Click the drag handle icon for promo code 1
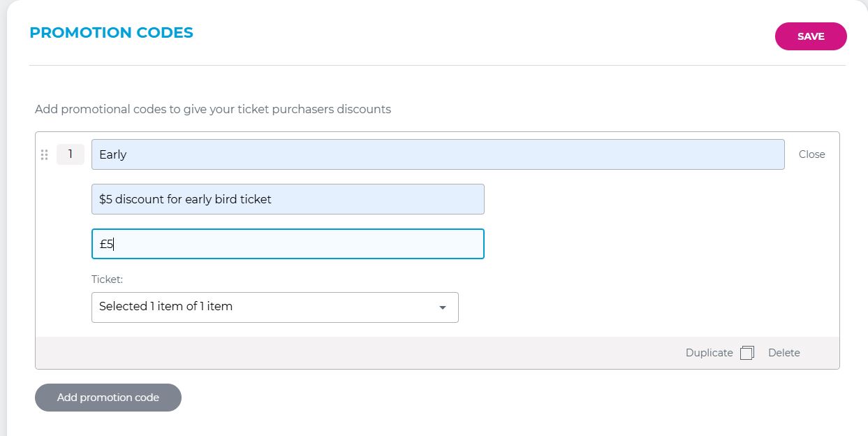Screen dimensions: 868x436 pyautogui.click(x=45, y=154)
